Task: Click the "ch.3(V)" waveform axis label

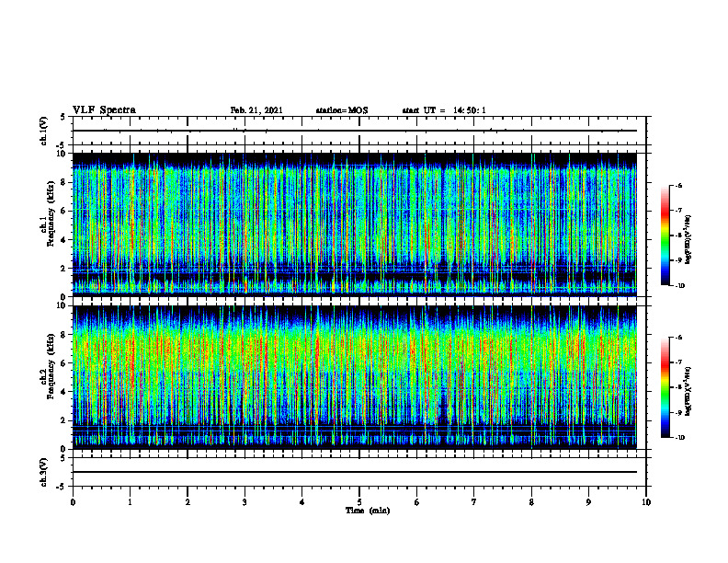Action: [43, 472]
